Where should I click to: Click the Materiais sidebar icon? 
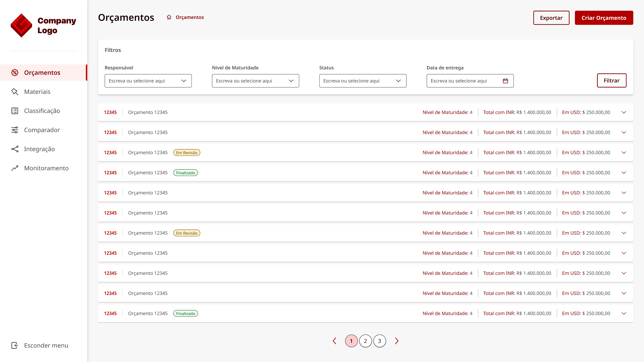pos(15,92)
